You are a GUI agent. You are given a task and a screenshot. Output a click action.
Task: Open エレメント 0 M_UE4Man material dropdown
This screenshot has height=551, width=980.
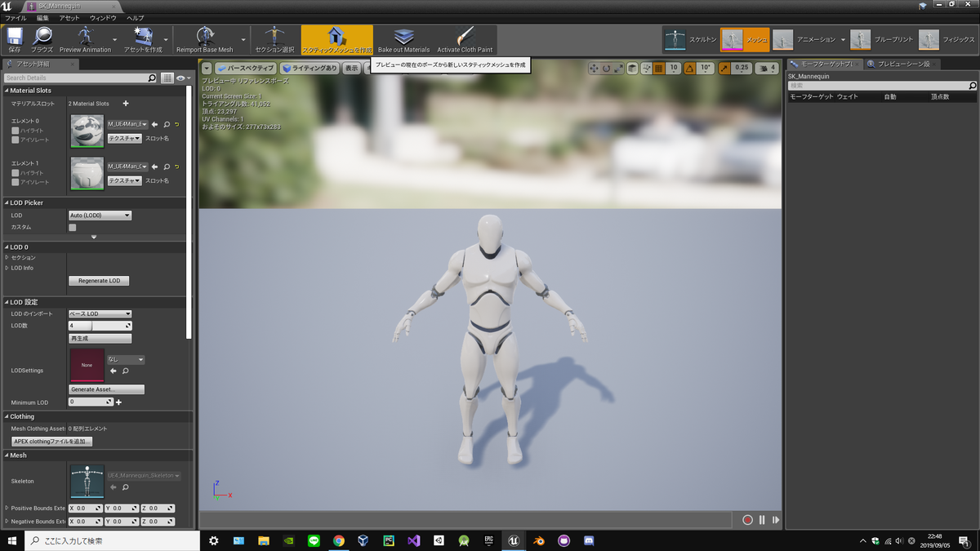(x=127, y=124)
